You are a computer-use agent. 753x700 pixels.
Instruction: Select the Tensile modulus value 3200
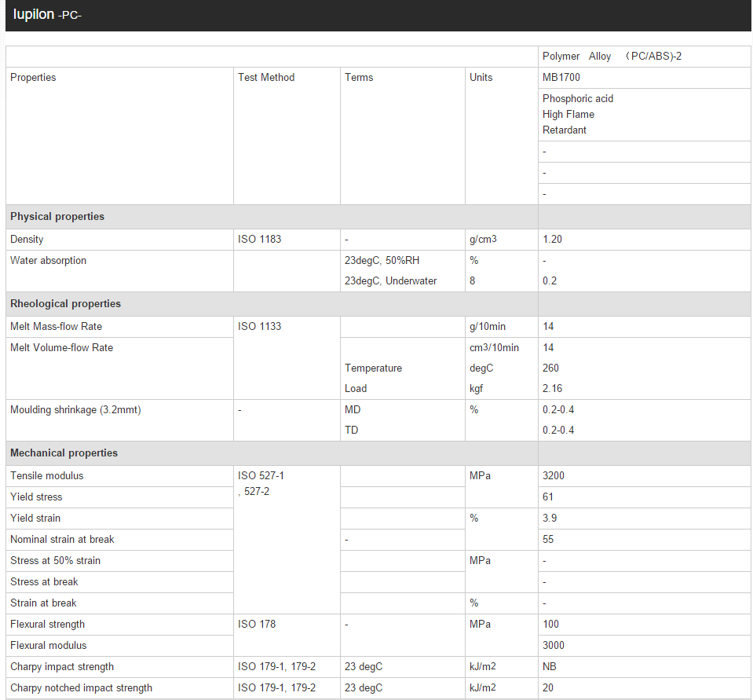point(553,476)
